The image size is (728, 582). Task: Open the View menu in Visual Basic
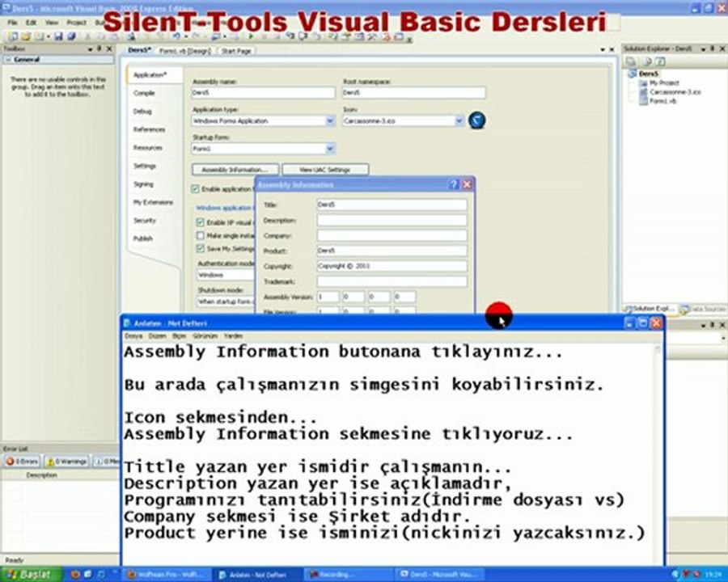point(52,23)
